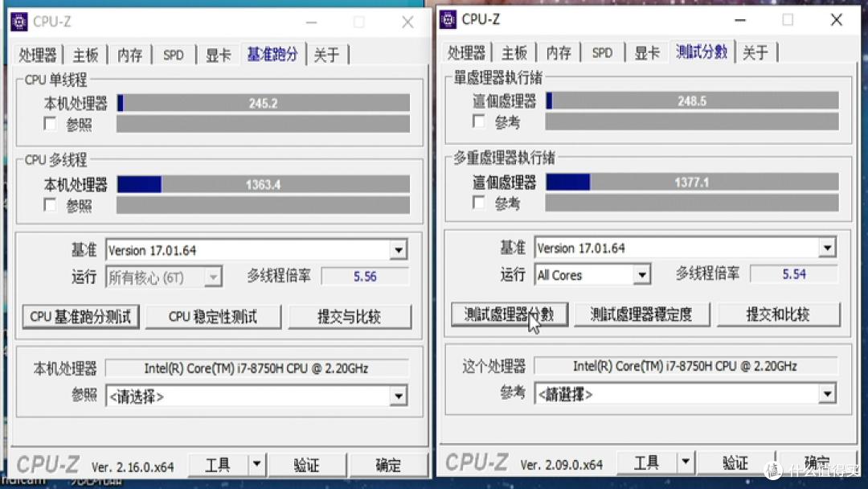Click 提交和比较 button in right window
The image size is (868, 489).
coord(778,314)
